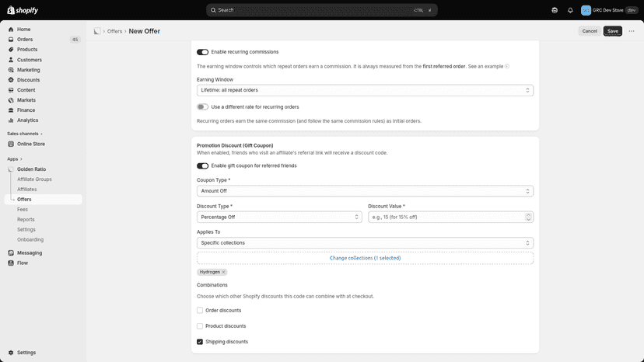Click the Discounts sidebar icon
The image size is (644, 362).
[x=11, y=80]
